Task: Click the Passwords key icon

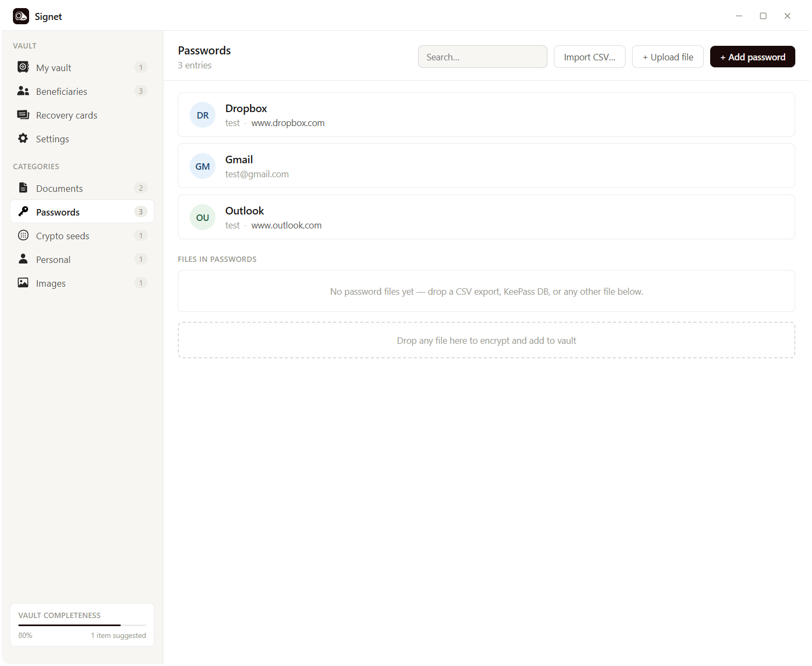Action: tap(23, 212)
